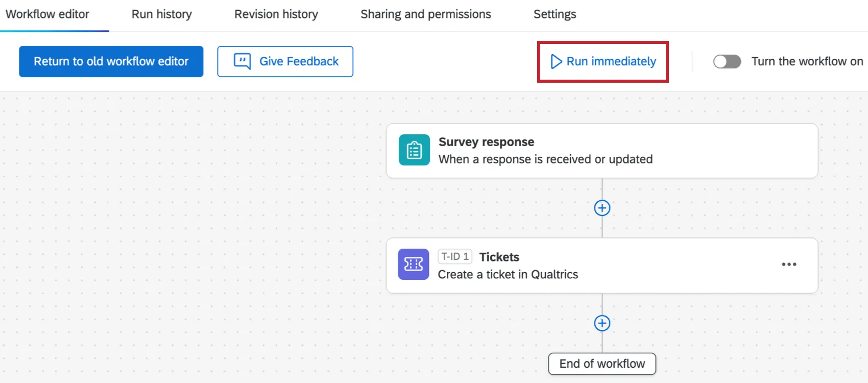Click the play triangle icon beside Run immediately
This screenshot has height=383, width=868.
(x=556, y=62)
